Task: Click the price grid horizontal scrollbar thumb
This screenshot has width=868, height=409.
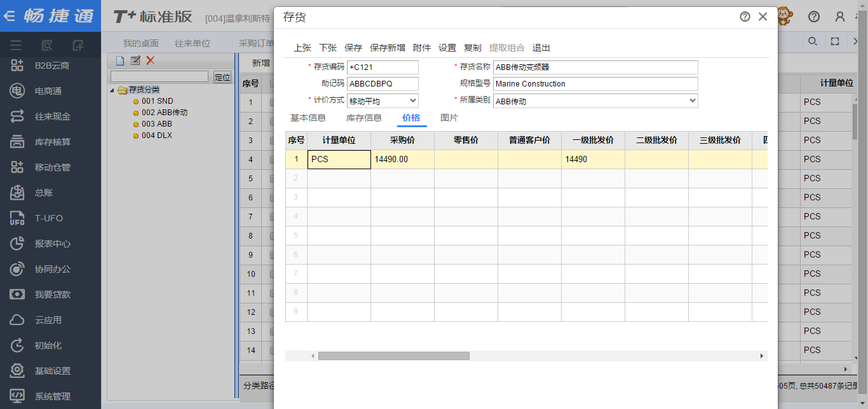Action: click(x=394, y=356)
